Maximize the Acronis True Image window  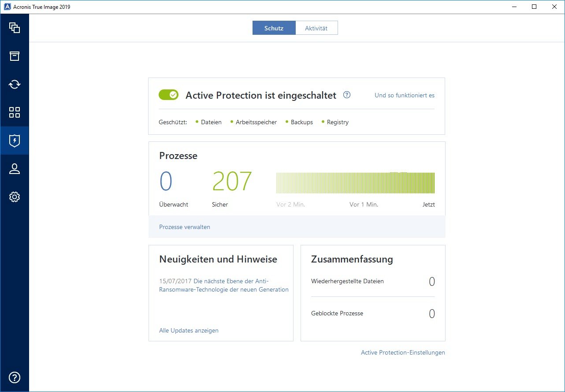point(534,7)
